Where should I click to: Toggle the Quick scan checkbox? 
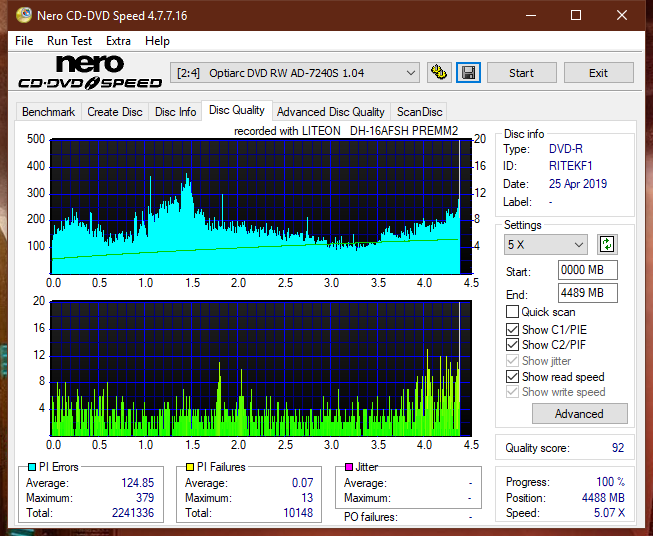tap(512, 312)
